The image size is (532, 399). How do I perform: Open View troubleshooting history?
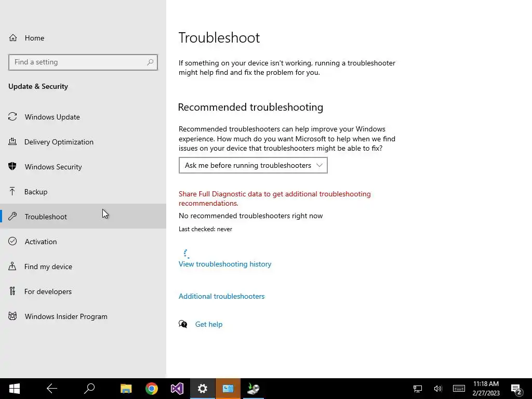[x=225, y=264]
